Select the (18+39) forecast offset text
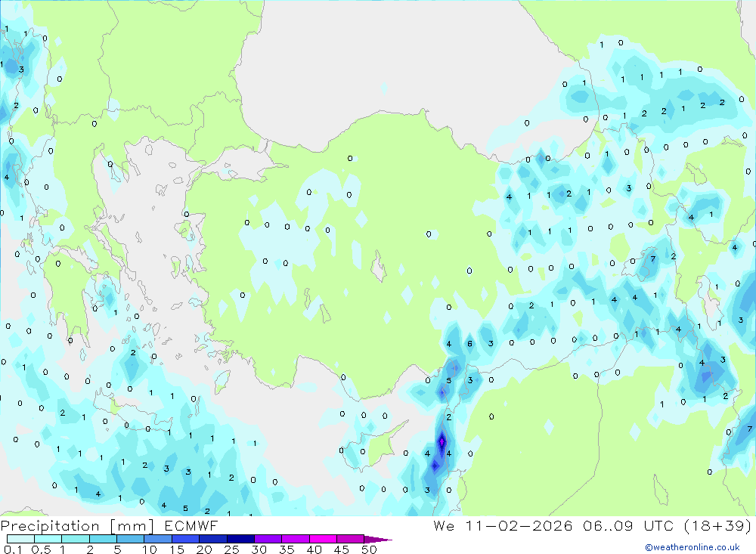Viewport: 756px width, 554px height. coord(717,525)
